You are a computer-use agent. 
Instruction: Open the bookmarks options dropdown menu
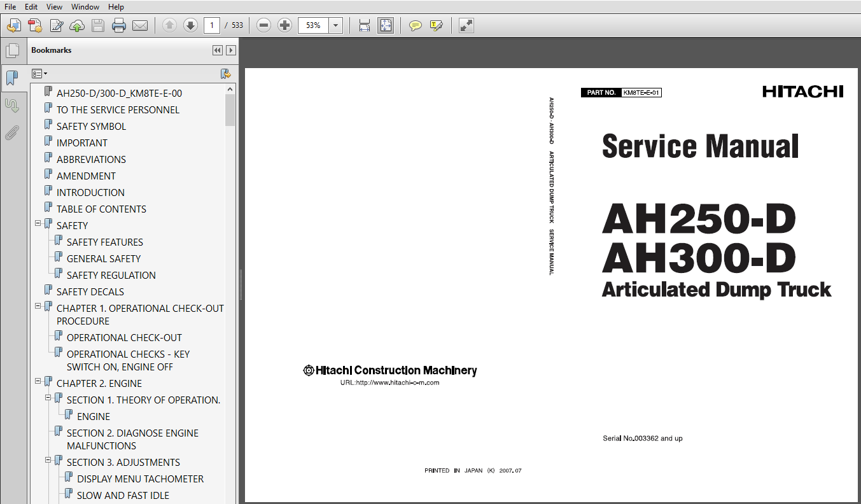(39, 74)
